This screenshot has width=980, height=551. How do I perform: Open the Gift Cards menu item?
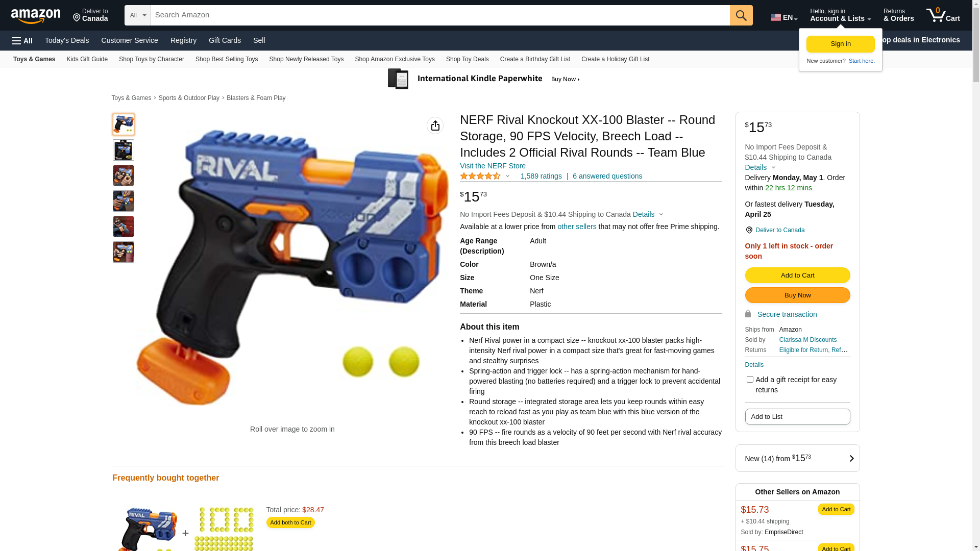point(225,40)
